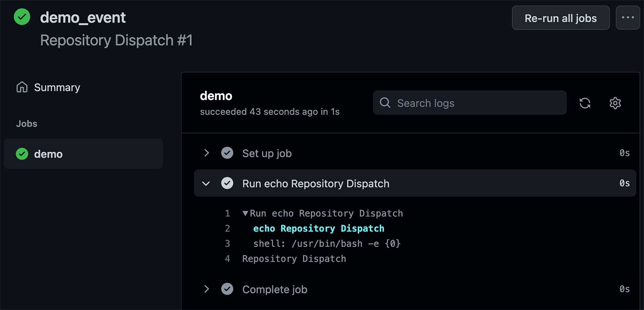Image resolution: width=644 pixels, height=310 pixels.
Task: Click the Set up job step label
Action: tap(267, 153)
